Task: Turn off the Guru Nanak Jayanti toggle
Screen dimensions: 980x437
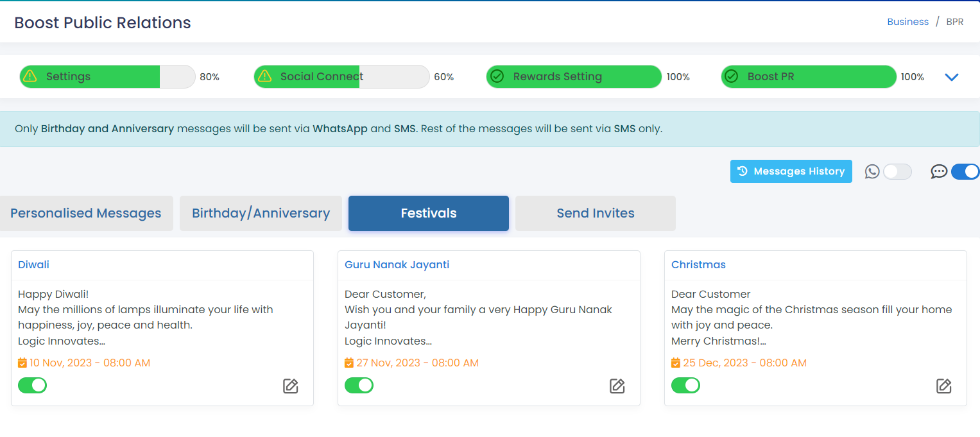Action: coord(359,385)
